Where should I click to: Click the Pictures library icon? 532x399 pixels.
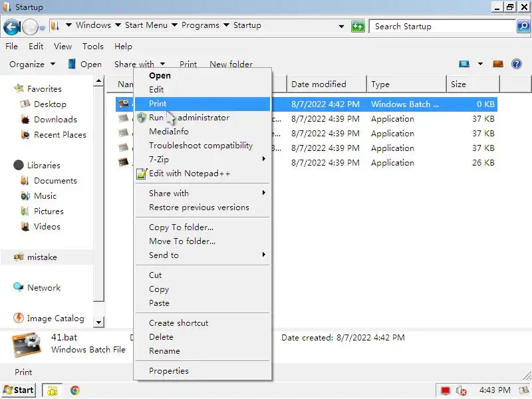25,211
